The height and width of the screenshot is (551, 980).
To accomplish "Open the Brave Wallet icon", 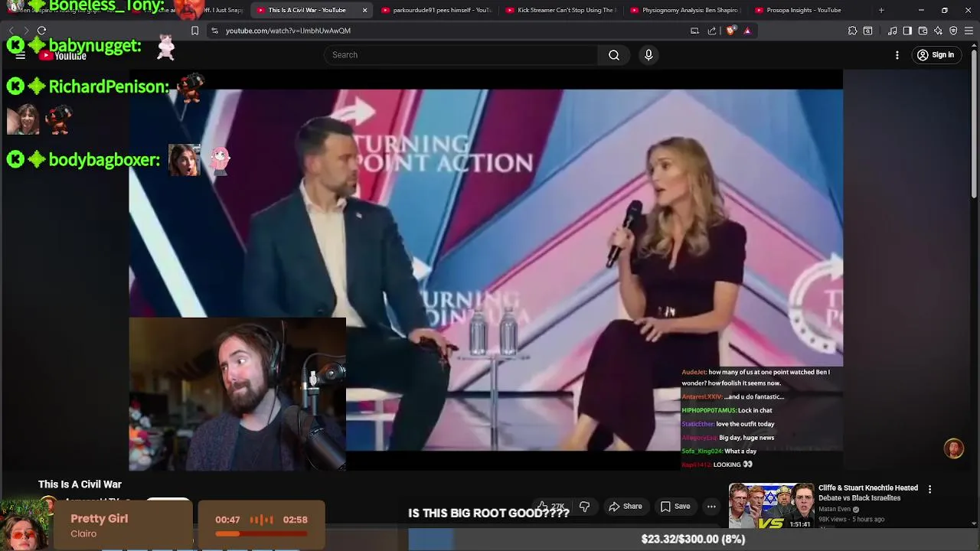I will click(x=923, y=31).
